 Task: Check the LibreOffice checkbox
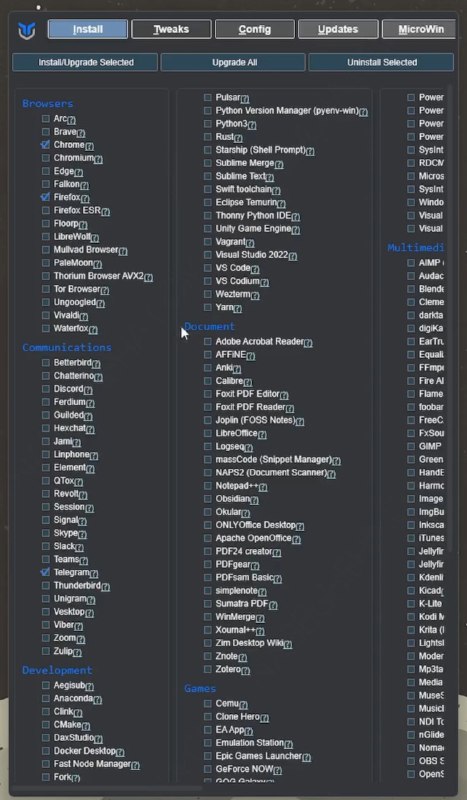tap(207, 433)
